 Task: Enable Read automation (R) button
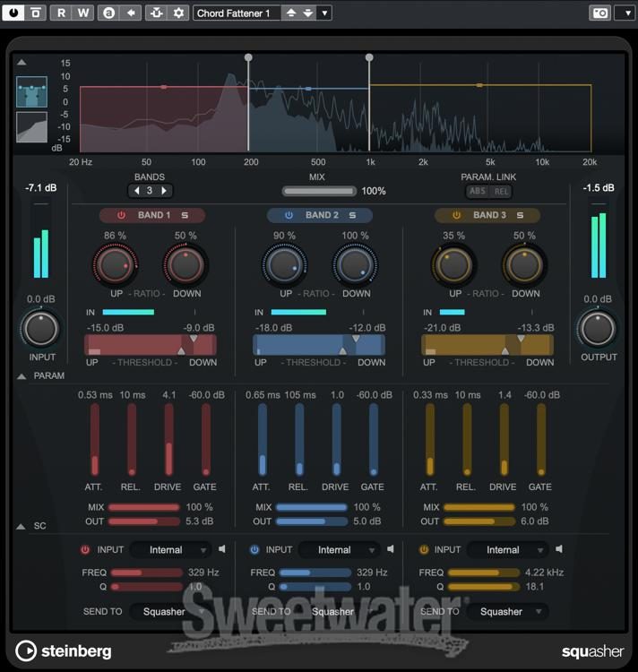61,13
